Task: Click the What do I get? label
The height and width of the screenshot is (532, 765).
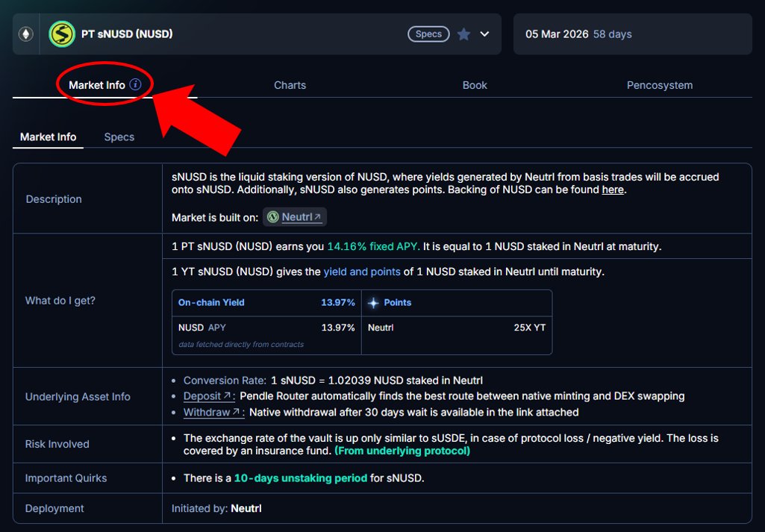Action: [x=60, y=301]
